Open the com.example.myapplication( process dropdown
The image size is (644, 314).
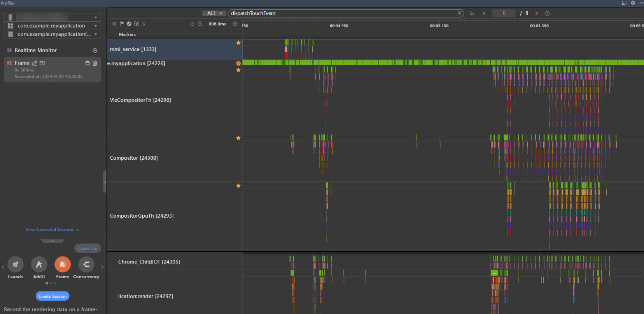(x=52, y=34)
